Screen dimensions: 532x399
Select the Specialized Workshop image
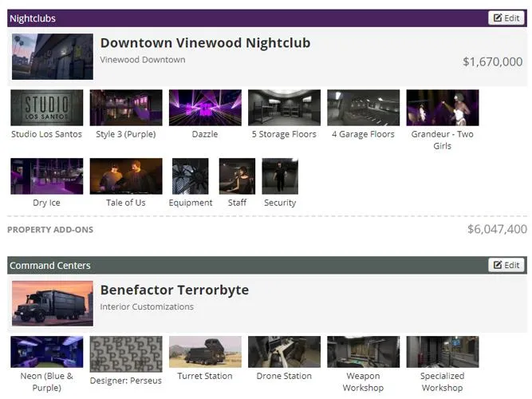[443, 352]
